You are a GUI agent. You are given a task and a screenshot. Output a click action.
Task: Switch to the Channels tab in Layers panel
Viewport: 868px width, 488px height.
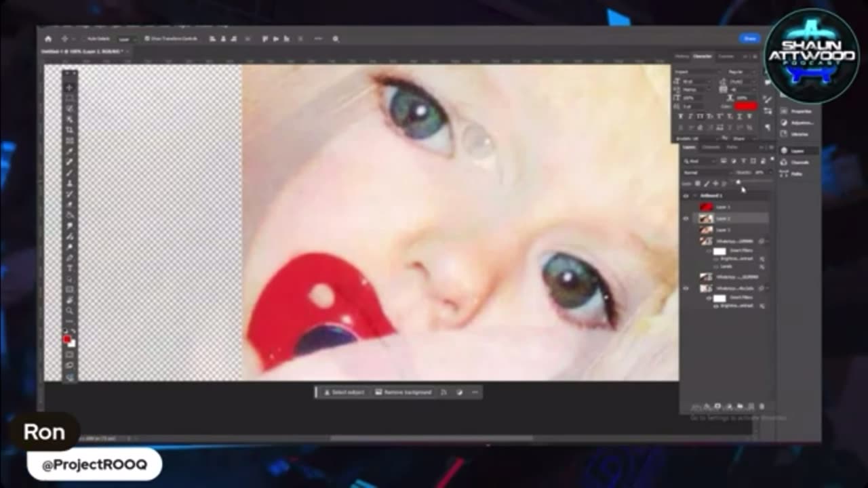(711, 147)
